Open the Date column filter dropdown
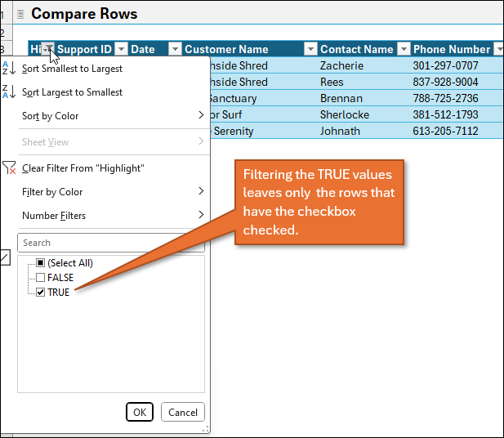 click(174, 49)
